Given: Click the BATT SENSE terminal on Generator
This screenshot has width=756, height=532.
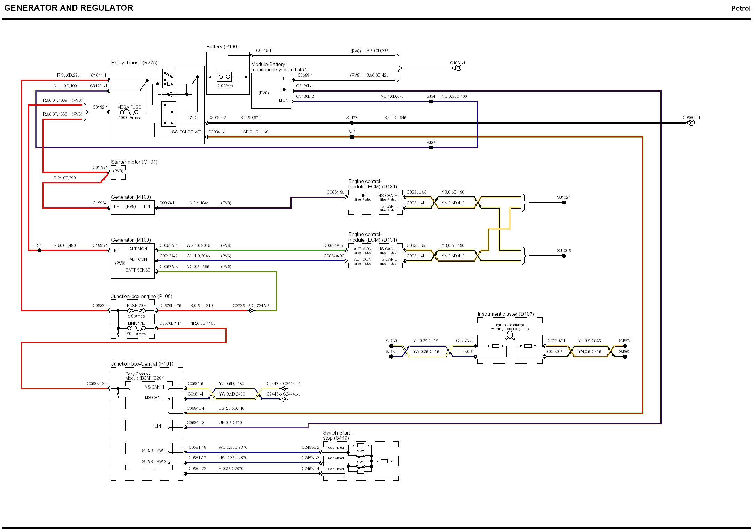Looking at the screenshot, I should [x=138, y=270].
